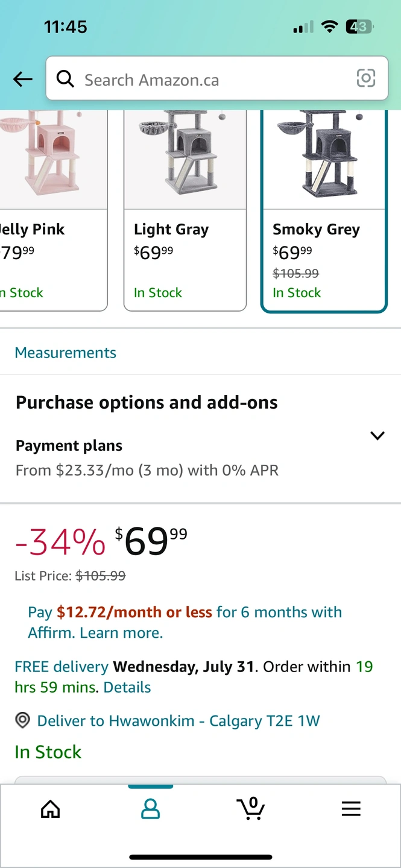Change Deliver to Hwawonkim address
The image size is (401, 868).
pos(178,721)
